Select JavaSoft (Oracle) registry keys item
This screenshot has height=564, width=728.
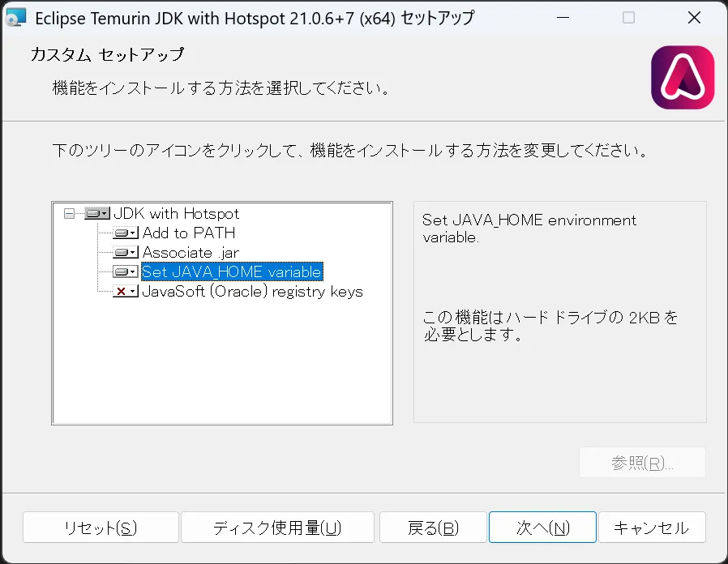click(252, 292)
